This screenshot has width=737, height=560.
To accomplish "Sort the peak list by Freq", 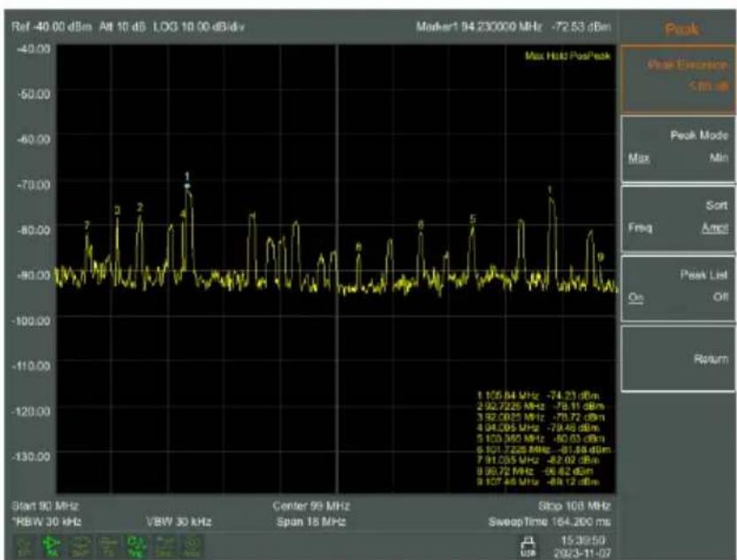I will [640, 228].
